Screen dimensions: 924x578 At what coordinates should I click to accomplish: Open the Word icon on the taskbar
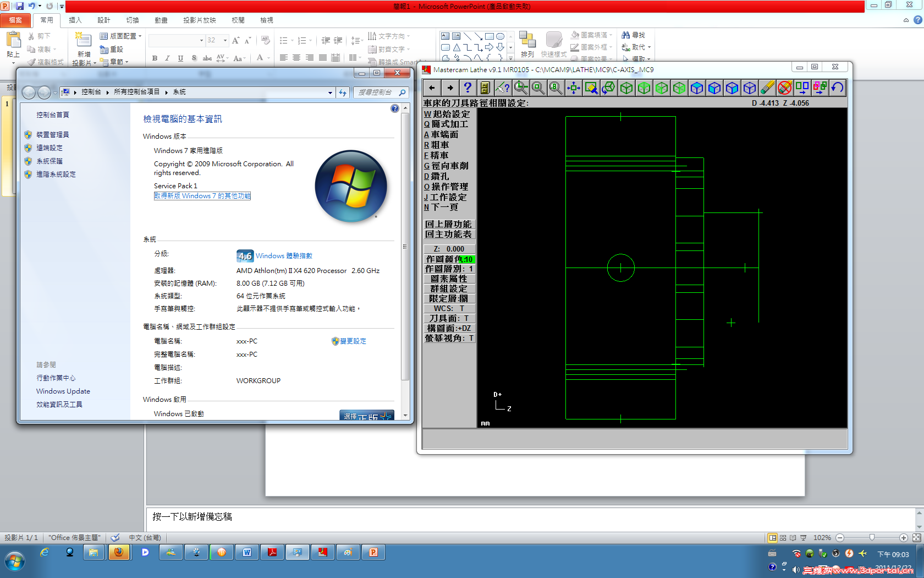[x=247, y=552]
